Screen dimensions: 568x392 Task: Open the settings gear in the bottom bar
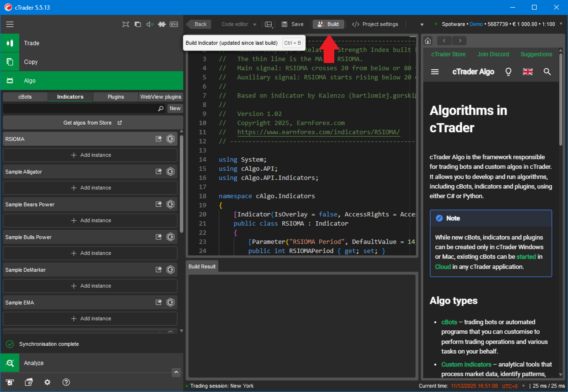tap(47, 382)
